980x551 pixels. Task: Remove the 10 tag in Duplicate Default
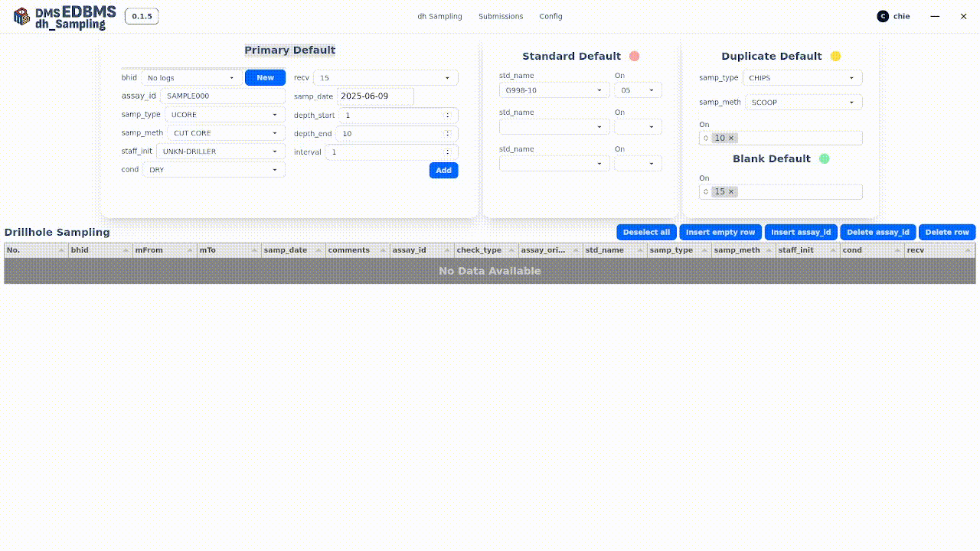point(731,139)
